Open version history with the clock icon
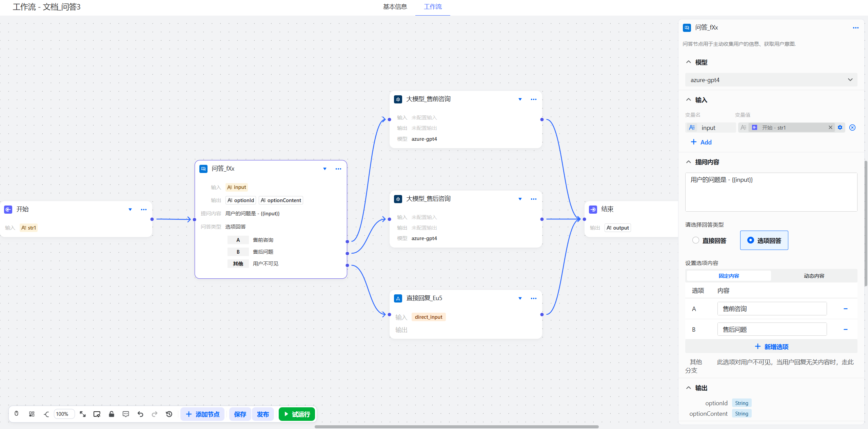The image size is (868, 429). tap(169, 414)
